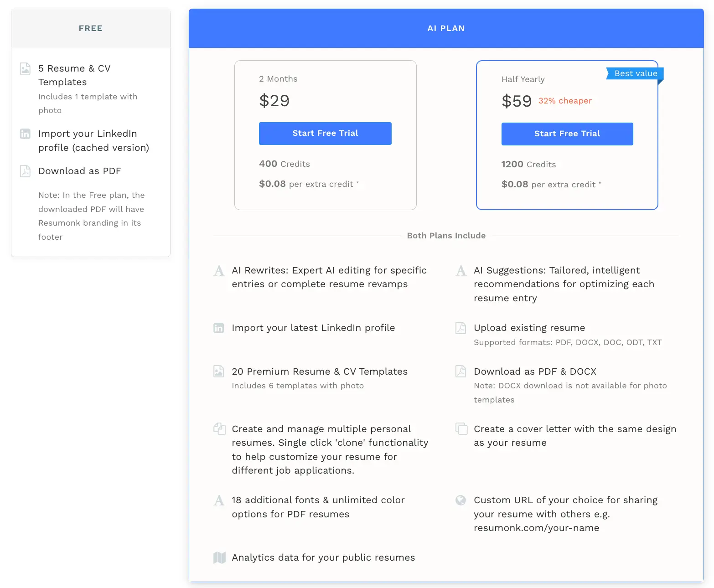Click the Upload existing resume file icon

(461, 328)
